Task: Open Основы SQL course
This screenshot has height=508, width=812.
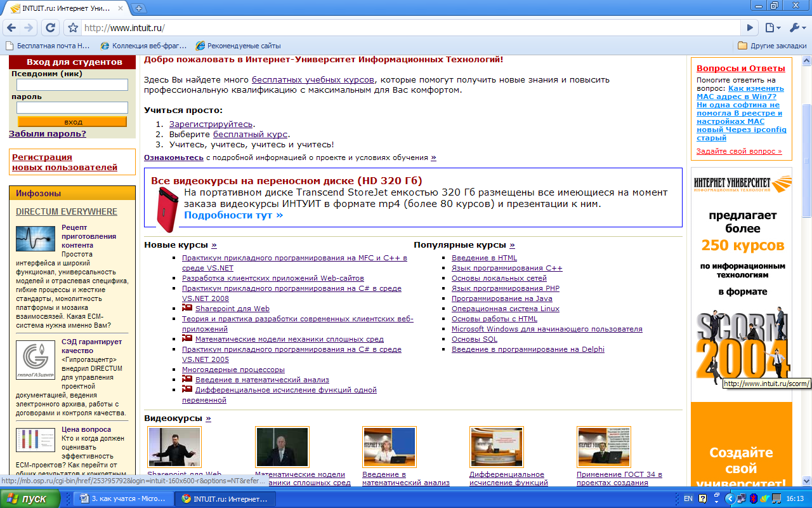Action: [x=475, y=339]
